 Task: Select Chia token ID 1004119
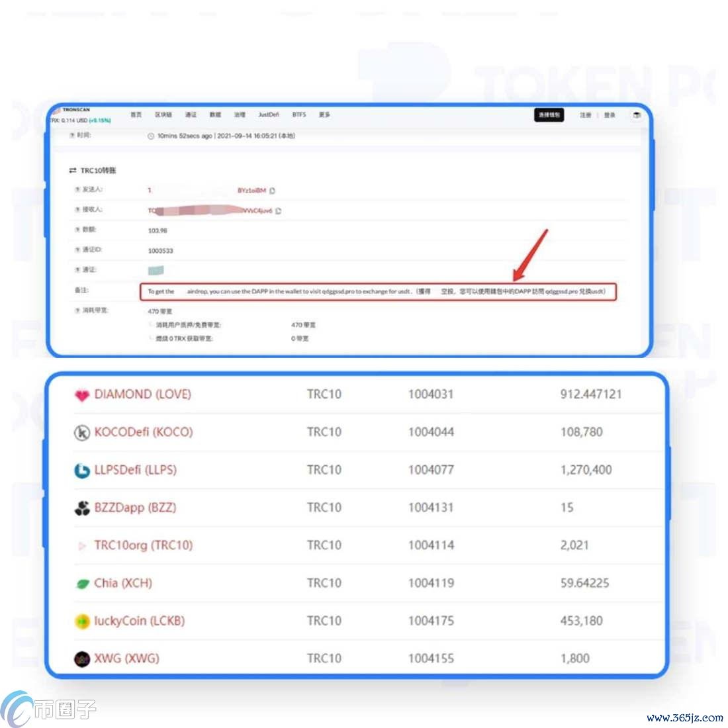click(431, 582)
